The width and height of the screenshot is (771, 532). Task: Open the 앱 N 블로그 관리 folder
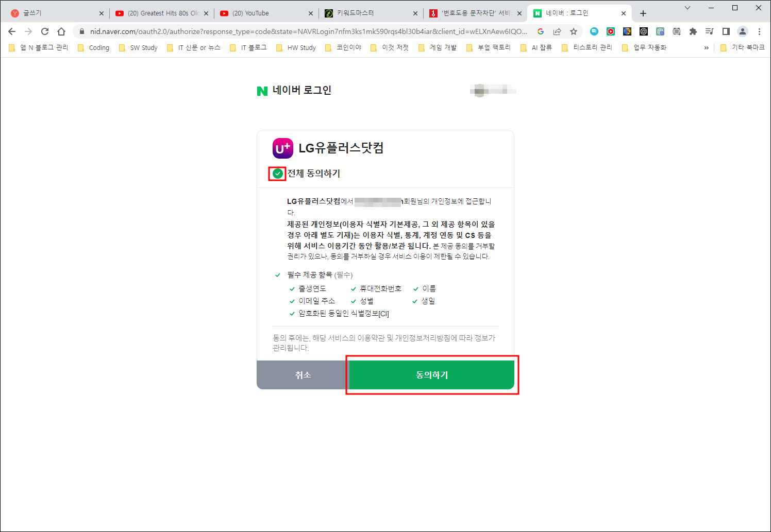click(39, 48)
